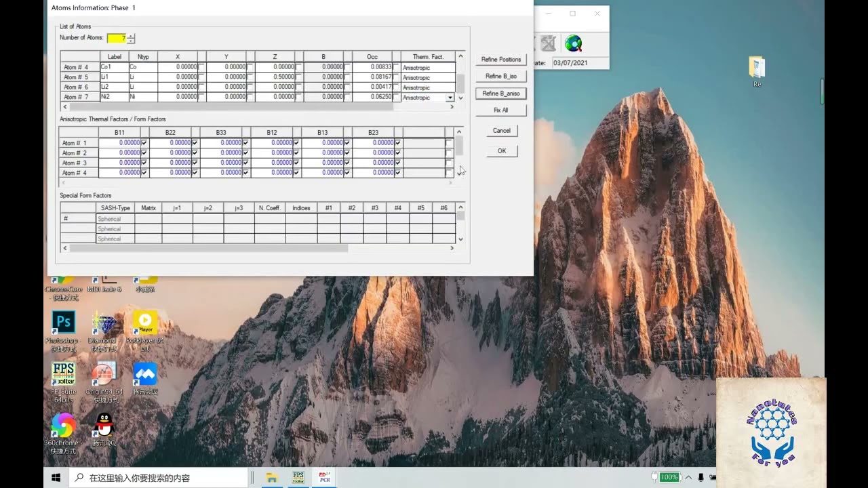
Task: Click Refine B_aniso button
Action: (501, 94)
